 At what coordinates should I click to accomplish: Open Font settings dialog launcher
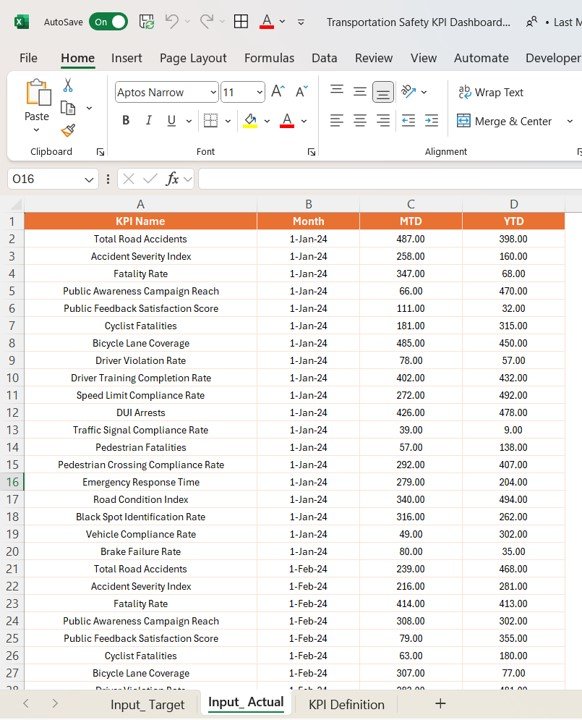tap(311, 152)
